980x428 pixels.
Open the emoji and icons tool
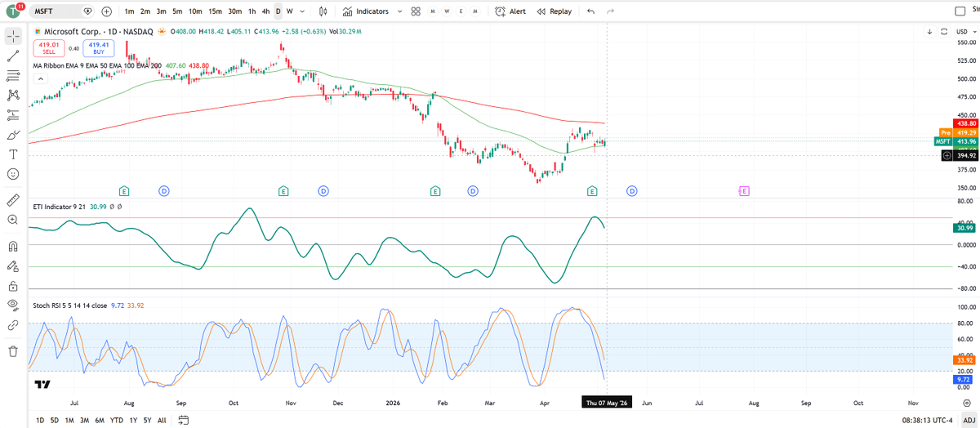pyautogui.click(x=13, y=174)
